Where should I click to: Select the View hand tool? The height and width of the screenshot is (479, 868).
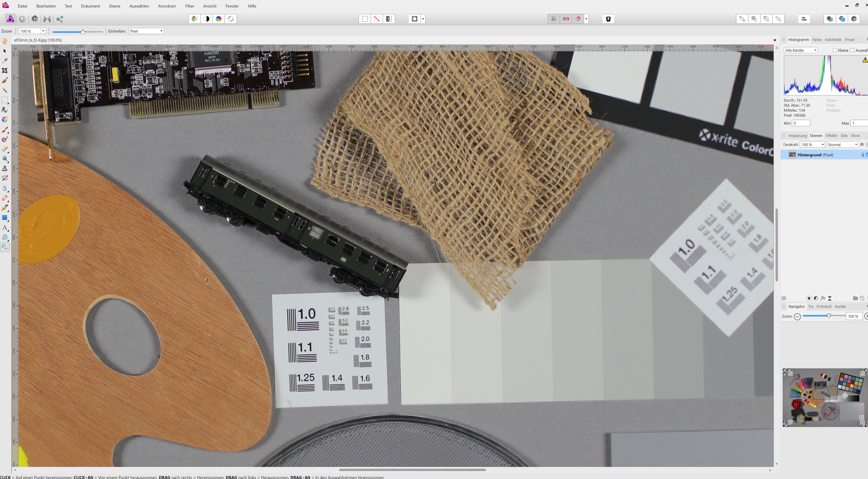5,41
